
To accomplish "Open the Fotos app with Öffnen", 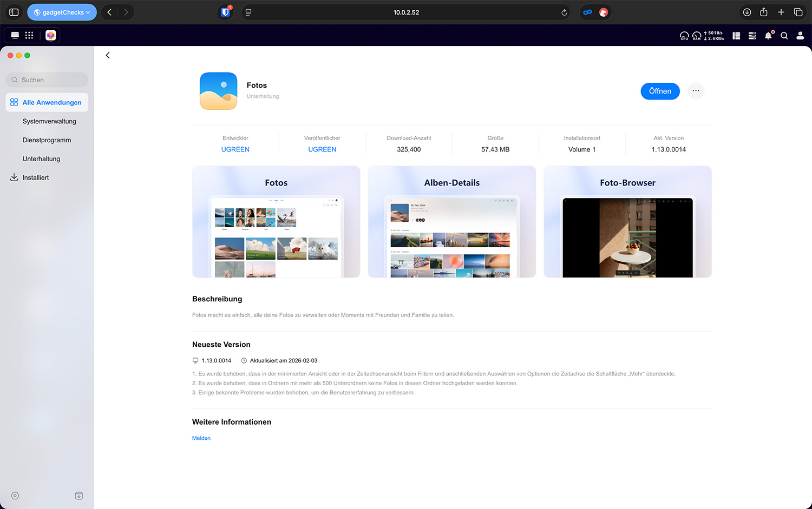I will (659, 91).
